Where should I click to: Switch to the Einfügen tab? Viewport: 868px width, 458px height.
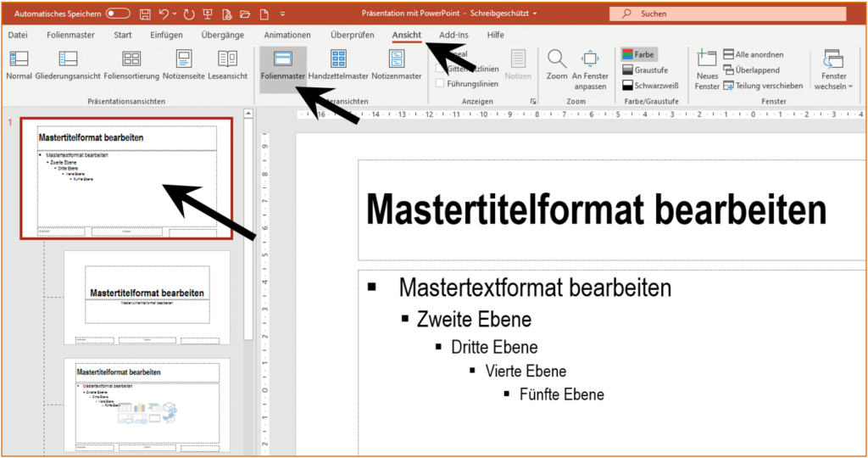pyautogui.click(x=166, y=35)
